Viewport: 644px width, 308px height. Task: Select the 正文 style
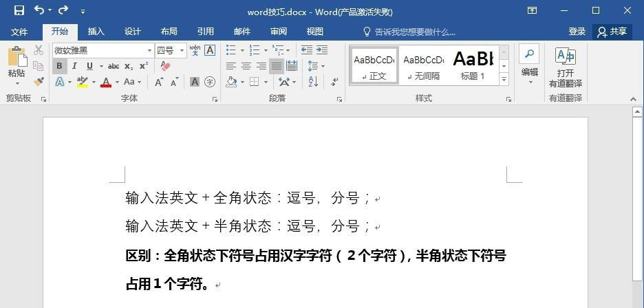click(374, 65)
